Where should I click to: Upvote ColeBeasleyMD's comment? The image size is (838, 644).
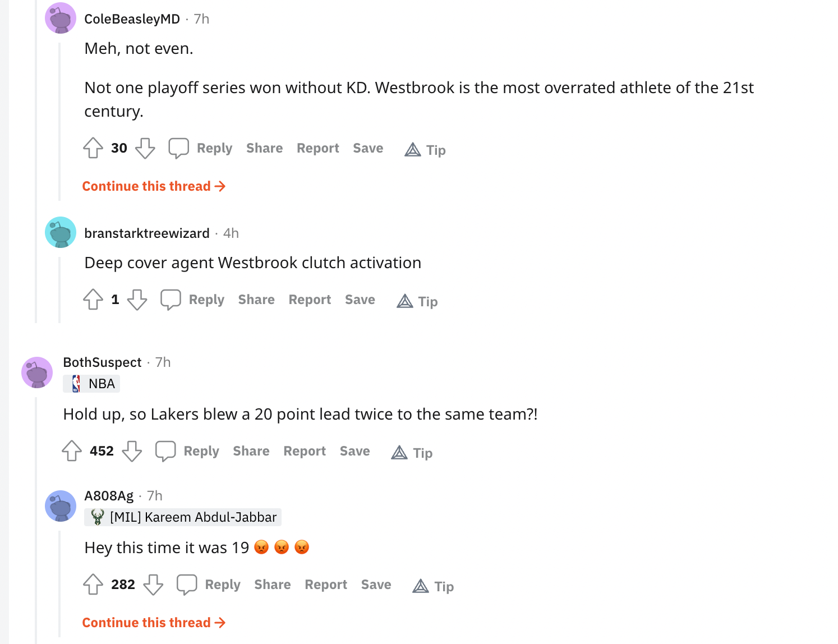[93, 148]
